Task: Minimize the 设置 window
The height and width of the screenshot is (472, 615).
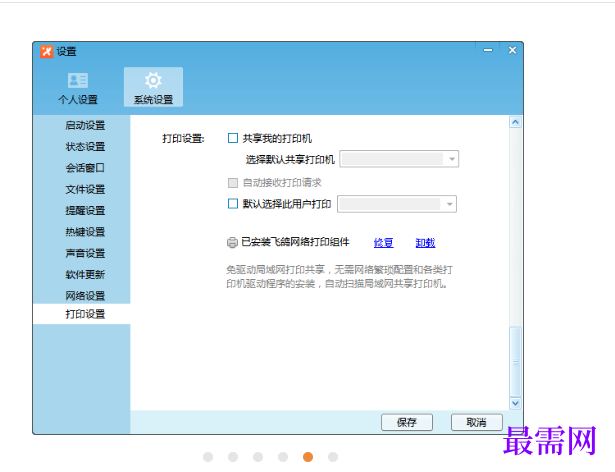Action: 488,50
